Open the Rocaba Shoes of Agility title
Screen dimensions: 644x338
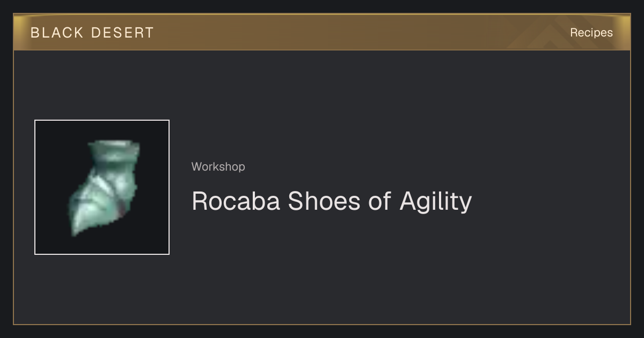332,202
